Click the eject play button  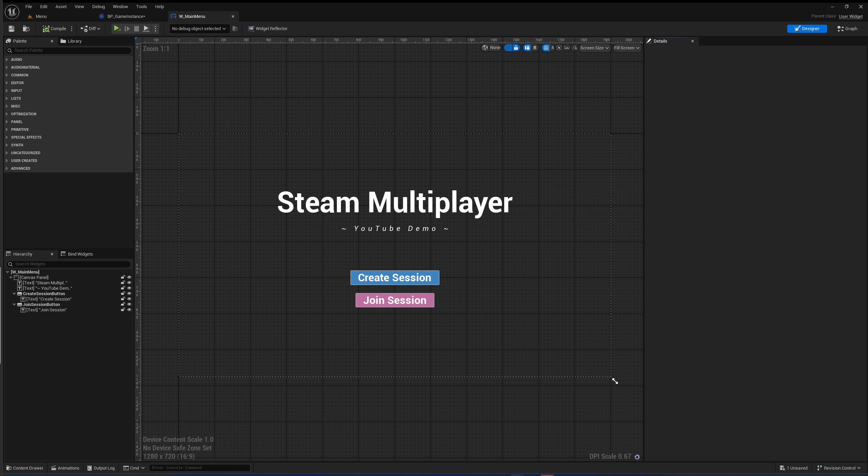coord(146,29)
